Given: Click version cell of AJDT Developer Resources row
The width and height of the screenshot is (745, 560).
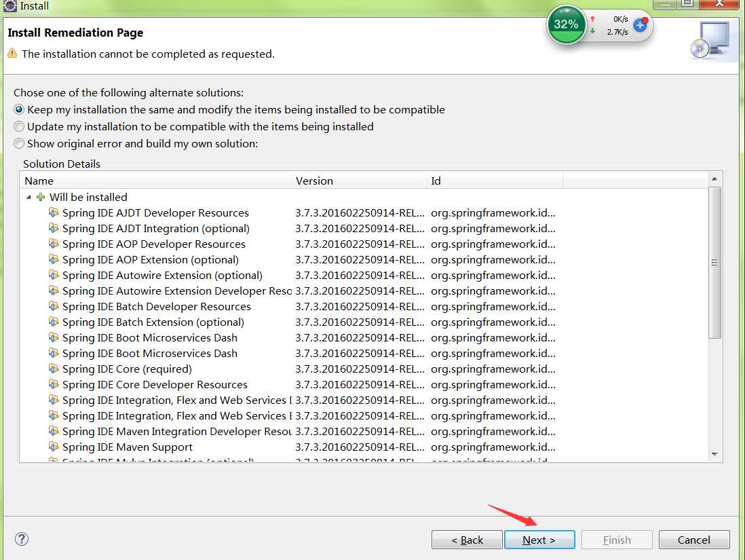Looking at the screenshot, I should [x=360, y=213].
